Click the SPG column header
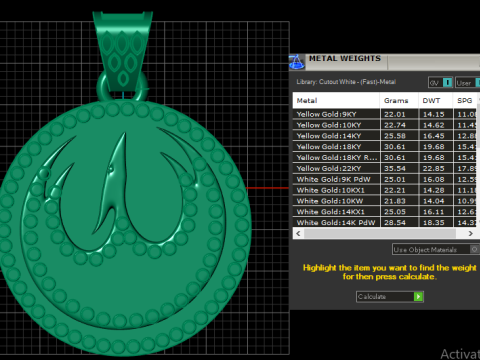 465,100
